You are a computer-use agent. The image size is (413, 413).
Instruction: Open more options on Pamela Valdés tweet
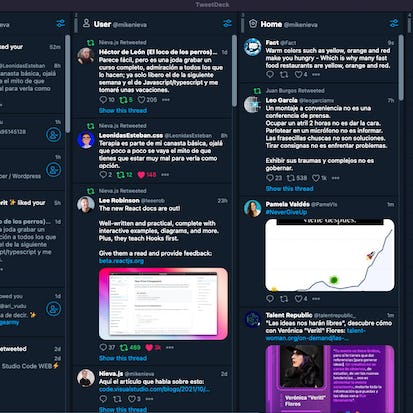(316, 299)
